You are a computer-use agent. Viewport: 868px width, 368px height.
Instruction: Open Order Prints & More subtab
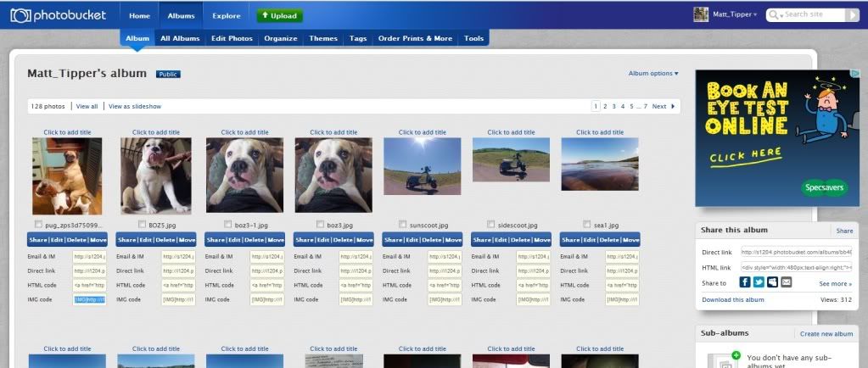[415, 38]
